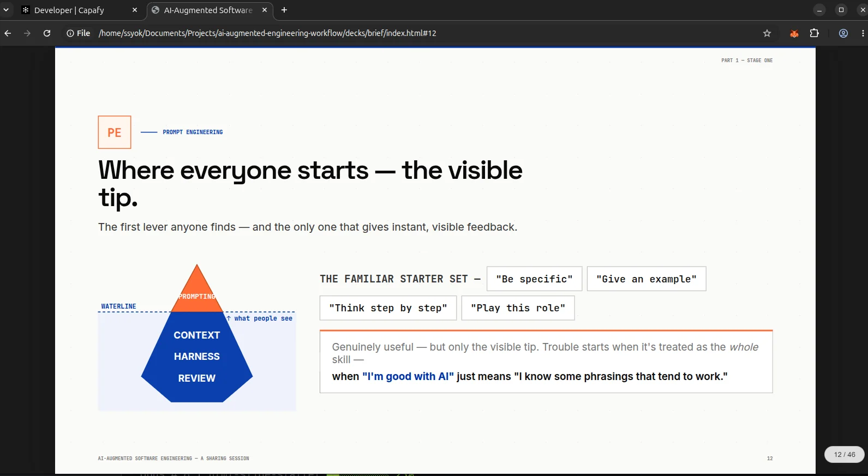
Task: Select the "Think step by step" chip
Action: tap(388, 308)
